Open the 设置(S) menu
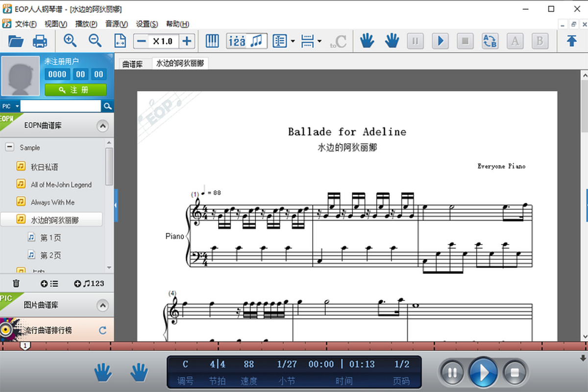This screenshot has height=392, width=588. pyautogui.click(x=147, y=24)
